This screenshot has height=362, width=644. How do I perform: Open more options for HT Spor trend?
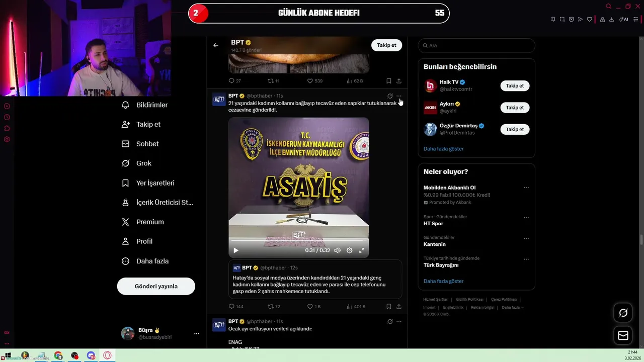(526, 218)
